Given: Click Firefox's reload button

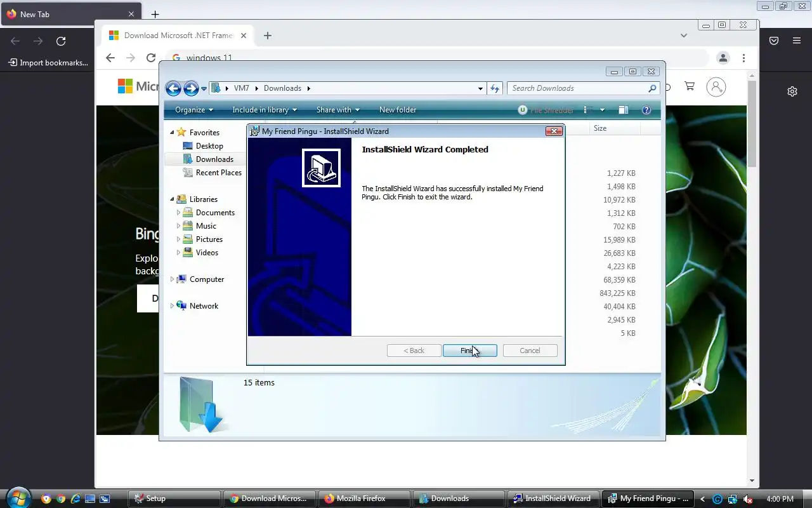Looking at the screenshot, I should pos(61,41).
